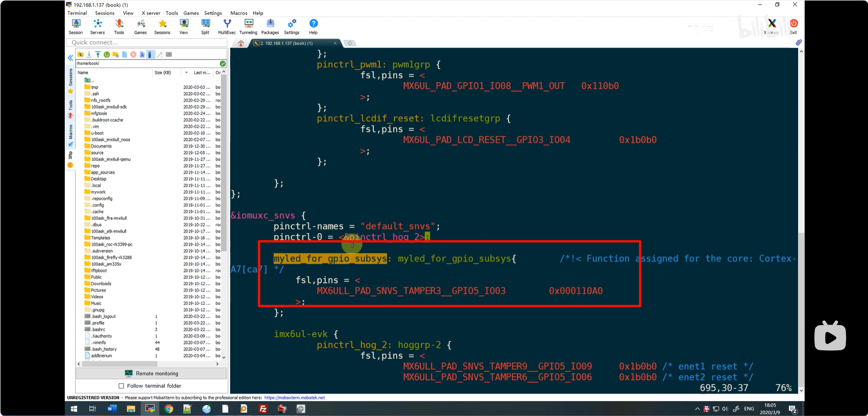This screenshot has height=416, width=868.
Task: Close the 192.168.1.137 (book) tab
Action: click(x=335, y=43)
